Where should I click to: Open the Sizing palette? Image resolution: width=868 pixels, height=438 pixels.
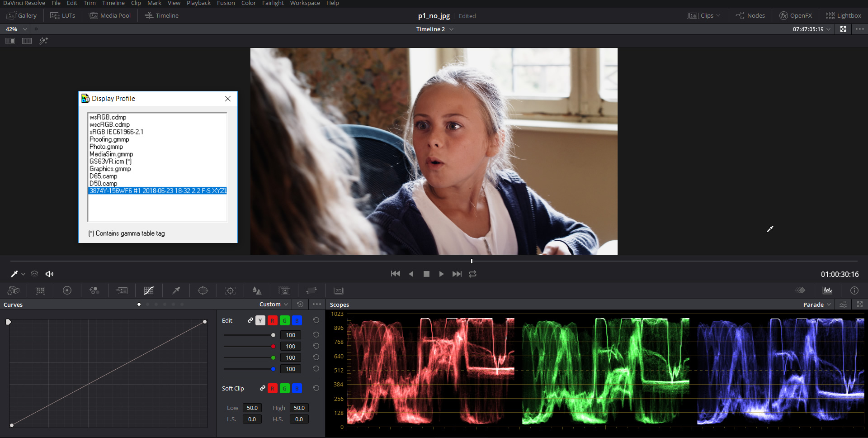point(311,290)
